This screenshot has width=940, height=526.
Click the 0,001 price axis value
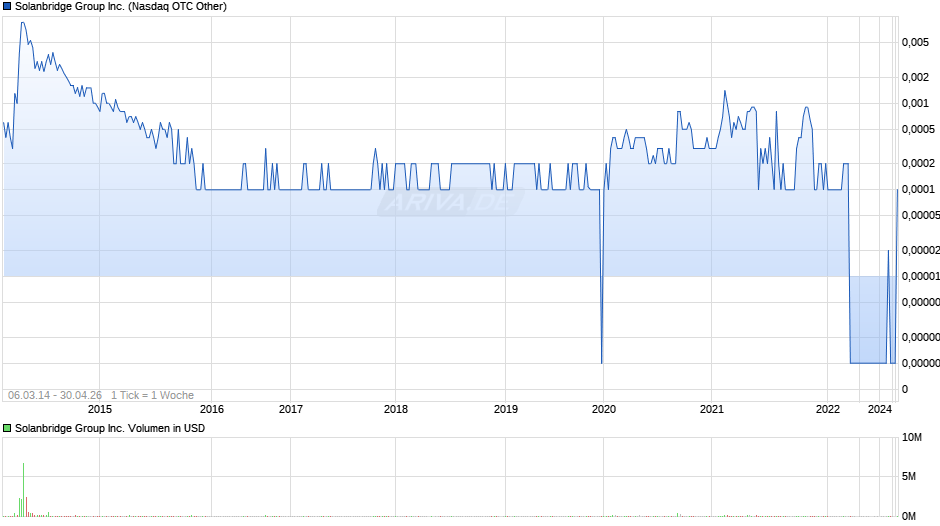click(x=915, y=104)
